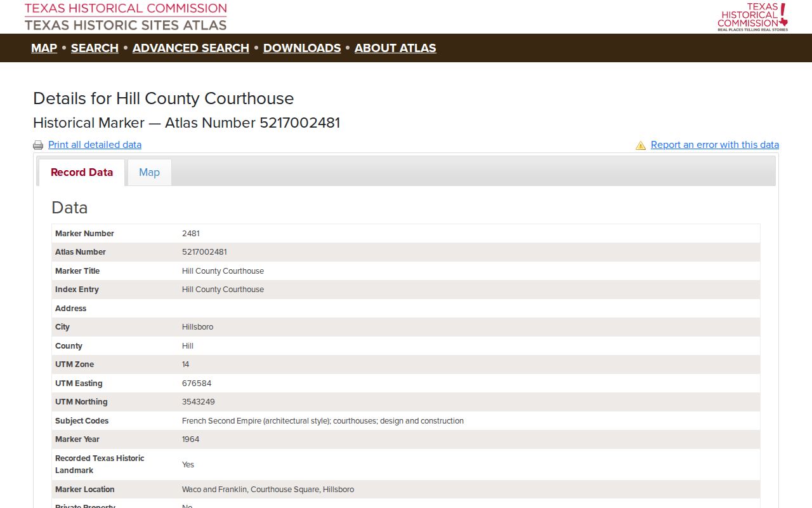Click the Data section heading
Viewport: 812px width, 508px height.
pos(69,208)
